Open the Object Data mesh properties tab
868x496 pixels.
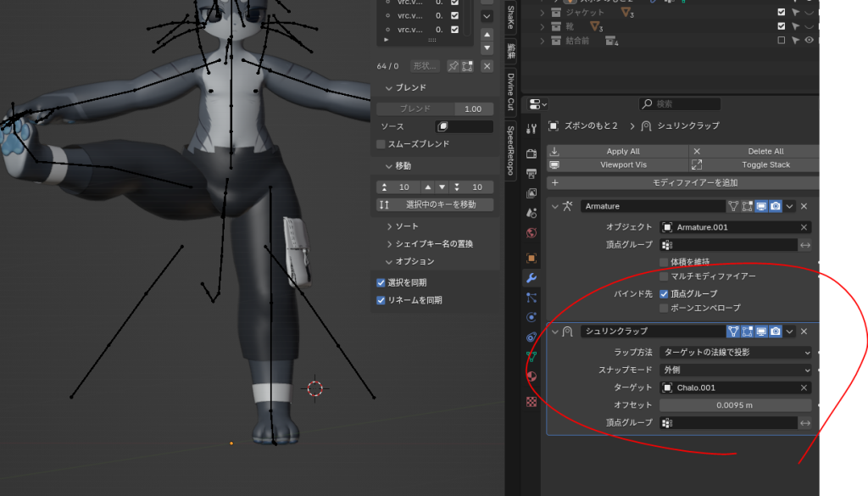pos(531,356)
